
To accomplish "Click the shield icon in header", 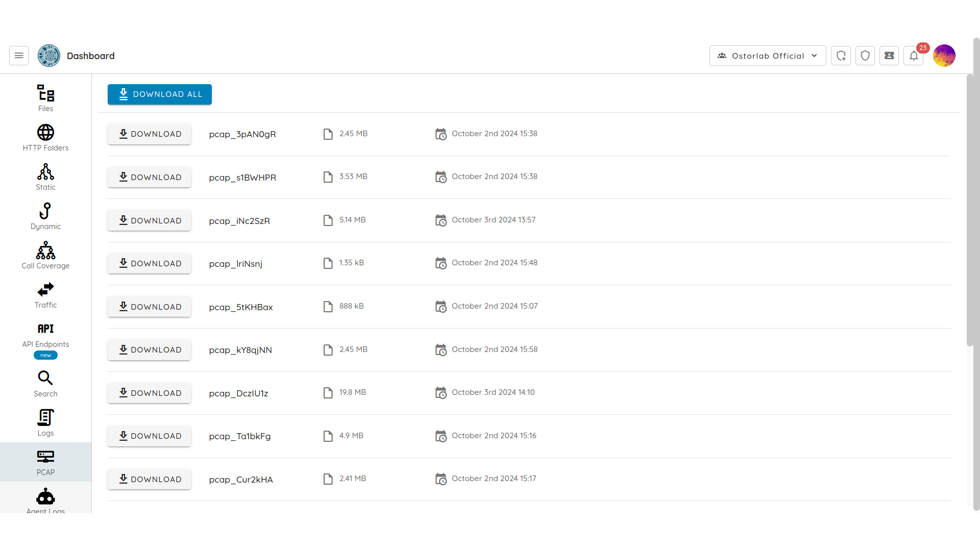I will (x=865, y=56).
